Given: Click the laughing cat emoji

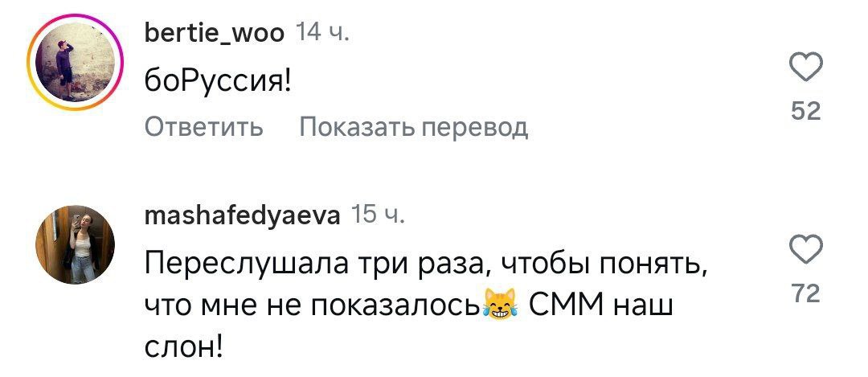Looking at the screenshot, I should click(498, 307).
